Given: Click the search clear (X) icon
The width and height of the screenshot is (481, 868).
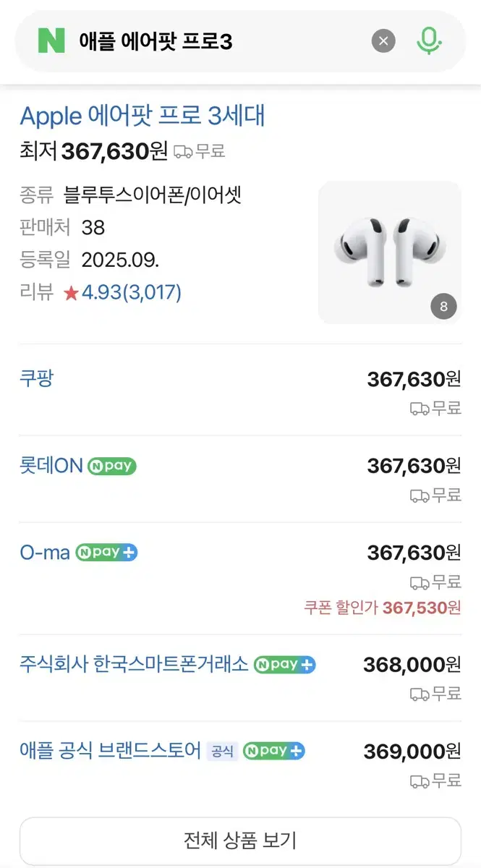Looking at the screenshot, I should point(383,41).
